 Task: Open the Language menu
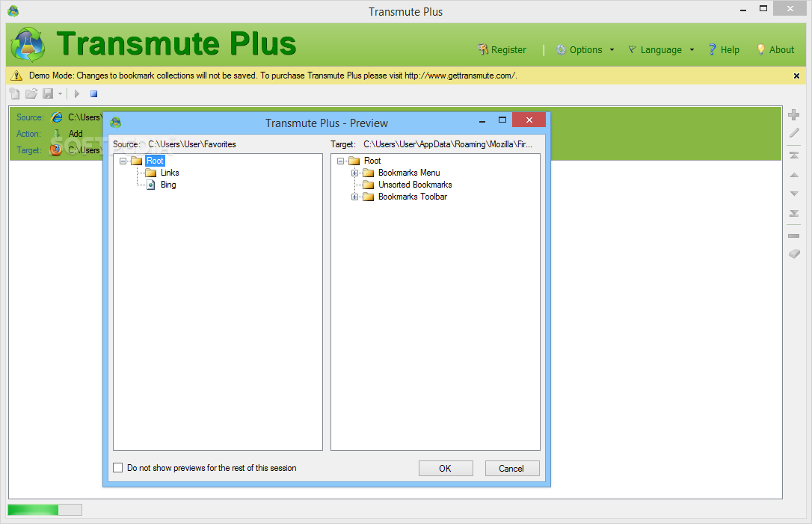click(655, 49)
